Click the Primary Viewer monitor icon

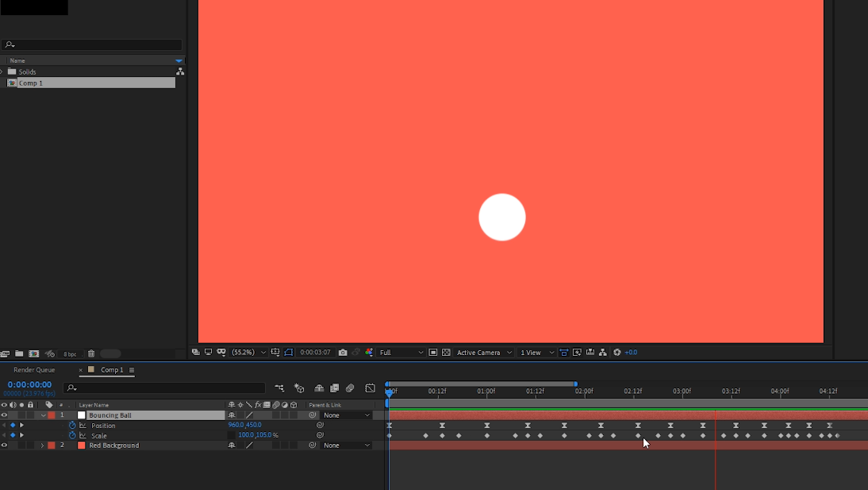click(208, 352)
